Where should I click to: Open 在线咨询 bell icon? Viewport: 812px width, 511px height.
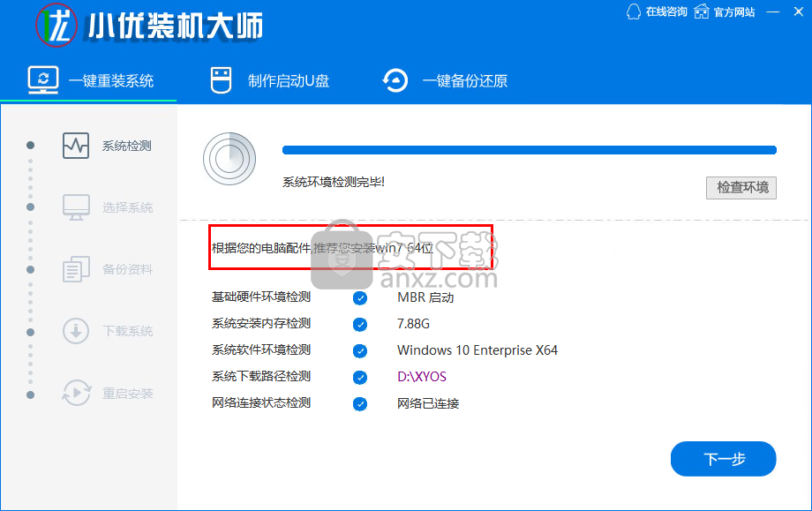634,11
